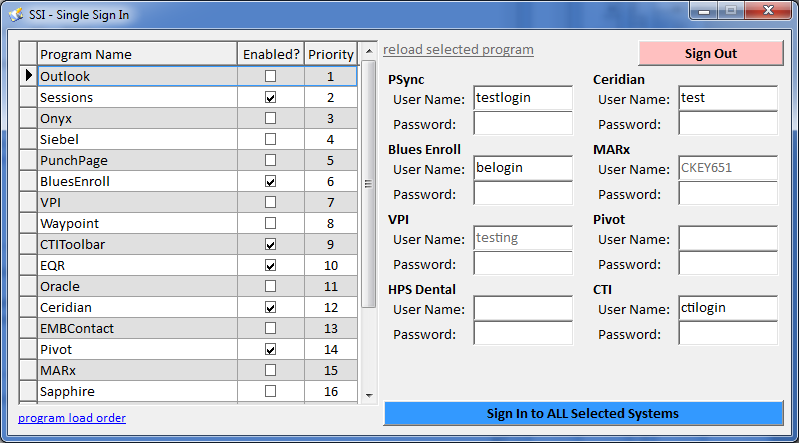The image size is (799, 443).
Task: Focus the PSync User Name field
Action: 523,98
